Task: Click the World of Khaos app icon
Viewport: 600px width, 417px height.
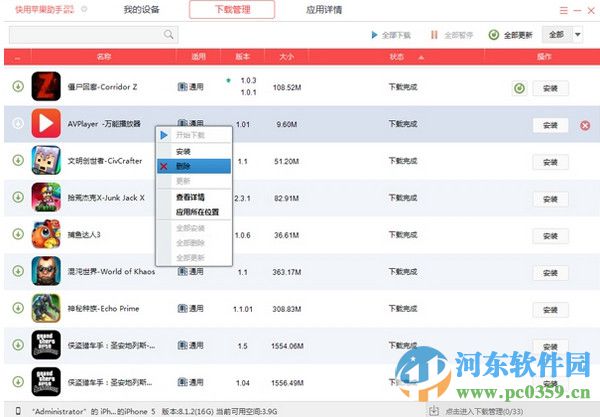Action: click(46, 271)
